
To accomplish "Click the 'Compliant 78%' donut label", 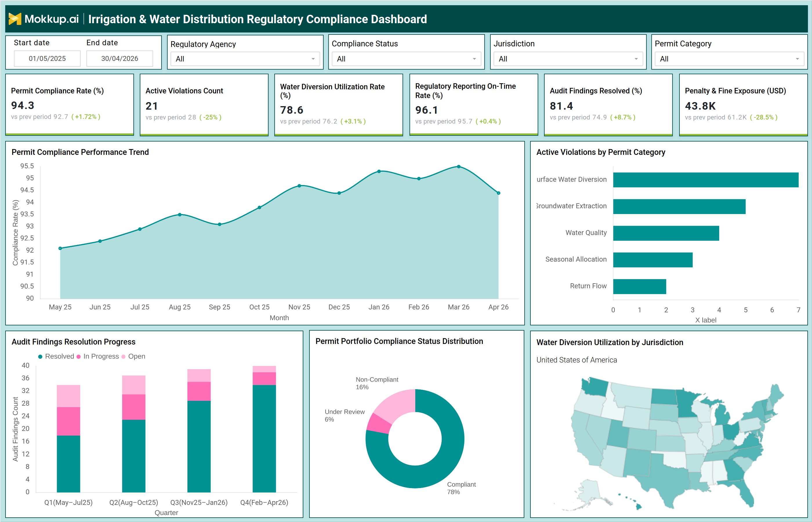I will [x=461, y=488].
